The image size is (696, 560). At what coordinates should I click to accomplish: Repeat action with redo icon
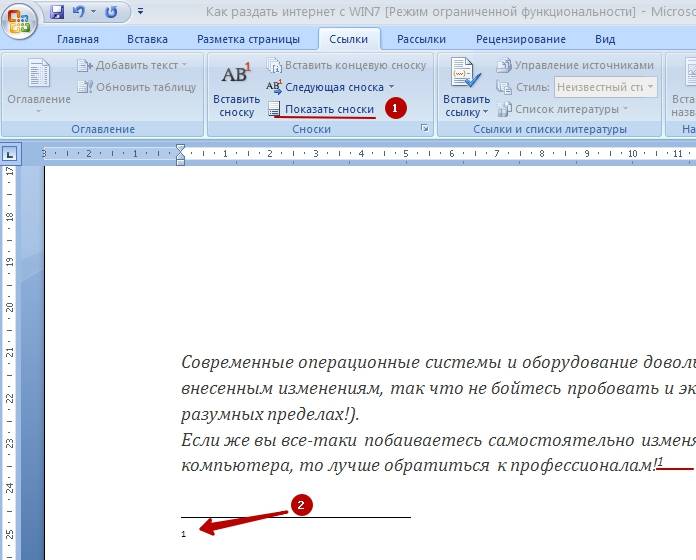pos(111,12)
